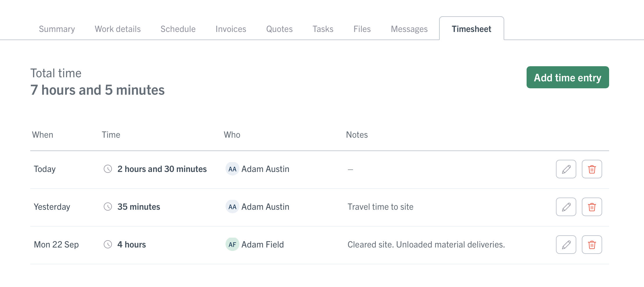The width and height of the screenshot is (644, 287).
Task: Select the Quotes tab
Action: coord(279,29)
